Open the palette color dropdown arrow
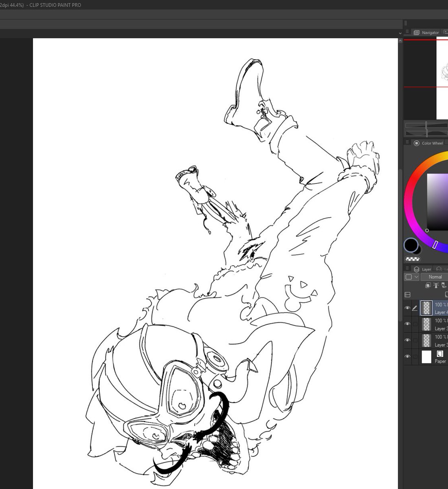The height and width of the screenshot is (489, 448). pyautogui.click(x=416, y=277)
